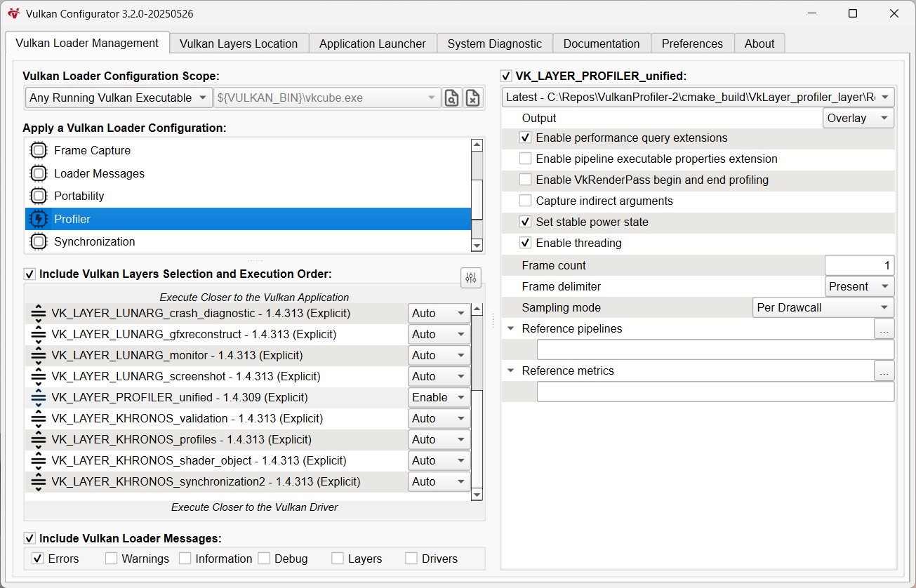Image resolution: width=916 pixels, height=588 pixels.
Task: Open the VK_LAYER_LUNARG_screenshot Auto dropdown
Action: (439, 376)
